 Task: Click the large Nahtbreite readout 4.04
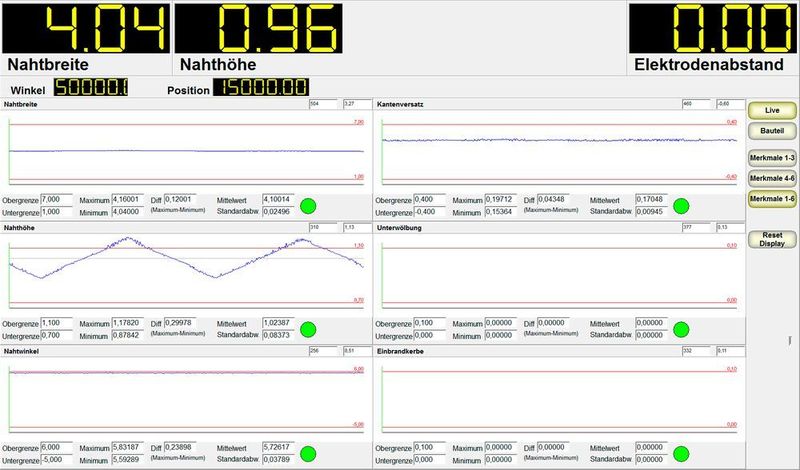point(86,28)
